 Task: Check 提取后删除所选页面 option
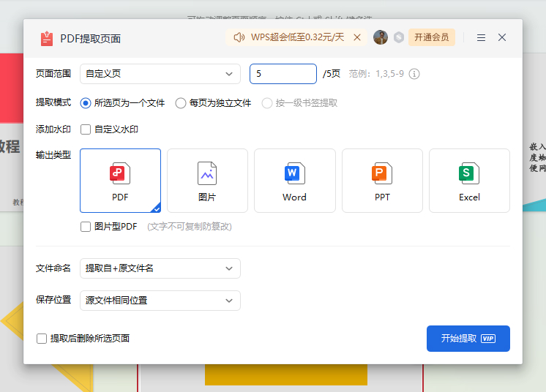(42, 339)
